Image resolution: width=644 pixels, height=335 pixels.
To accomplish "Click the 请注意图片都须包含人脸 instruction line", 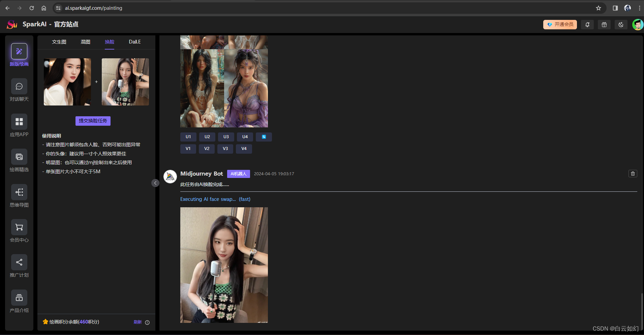I will click(x=91, y=145).
